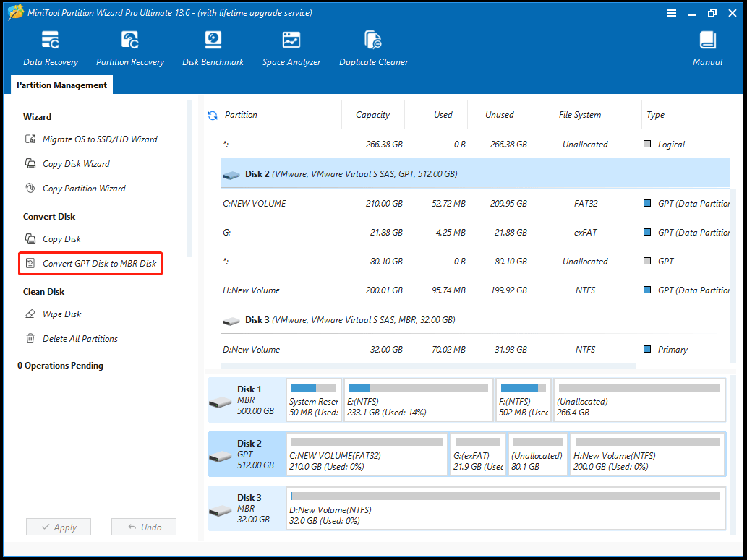Click the 0 Operations Pending label
Image resolution: width=747 pixels, height=560 pixels.
click(x=61, y=365)
